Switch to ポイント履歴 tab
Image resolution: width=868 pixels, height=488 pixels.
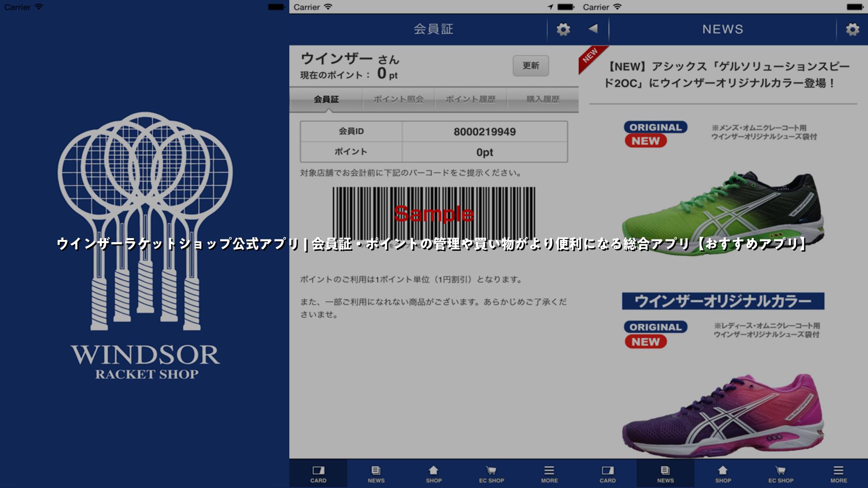471,99
